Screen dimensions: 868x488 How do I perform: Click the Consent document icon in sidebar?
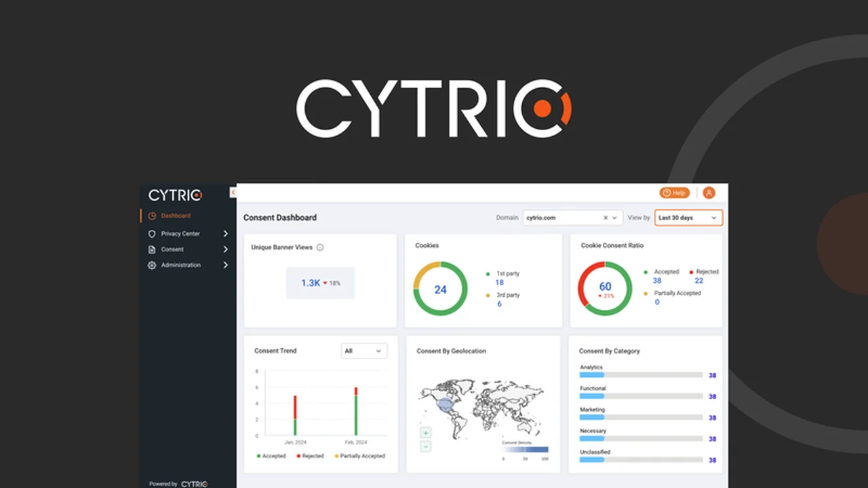(152, 249)
